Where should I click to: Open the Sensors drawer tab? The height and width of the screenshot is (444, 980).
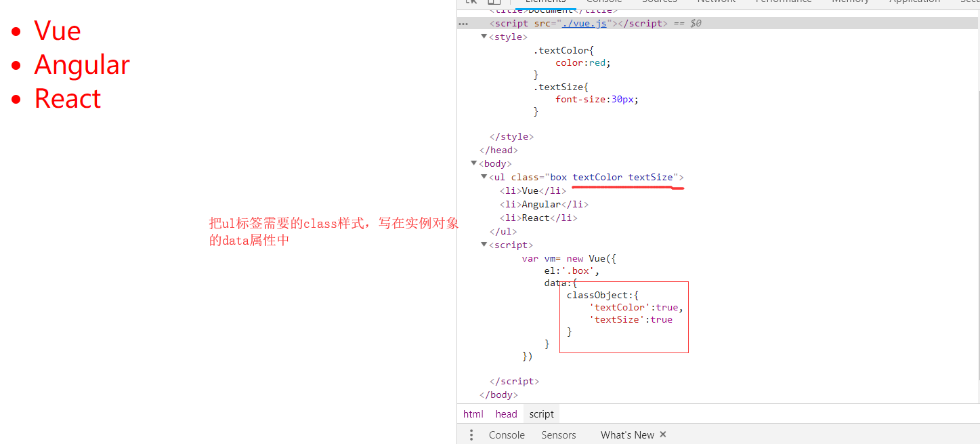558,435
